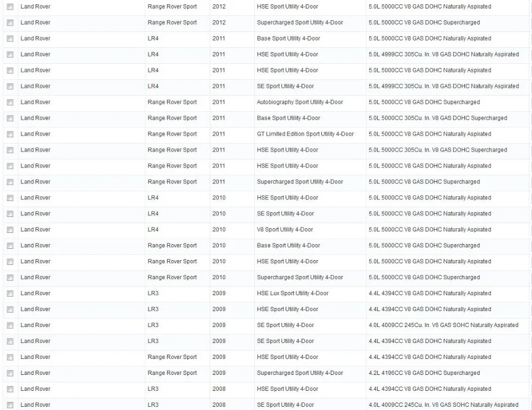Click 'Supercharged Sport Utility 4-Door' in 2012 row
This screenshot has height=410, width=532.
click(x=300, y=22)
